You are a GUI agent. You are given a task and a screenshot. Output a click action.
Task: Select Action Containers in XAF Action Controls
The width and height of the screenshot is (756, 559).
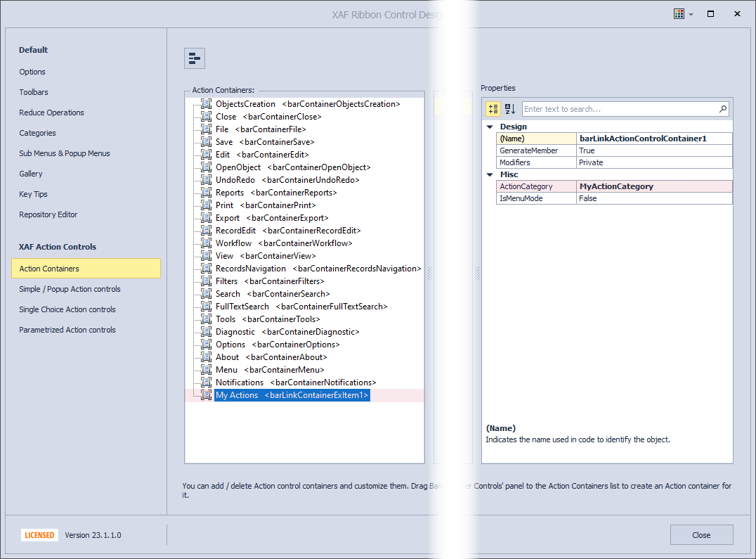86,268
